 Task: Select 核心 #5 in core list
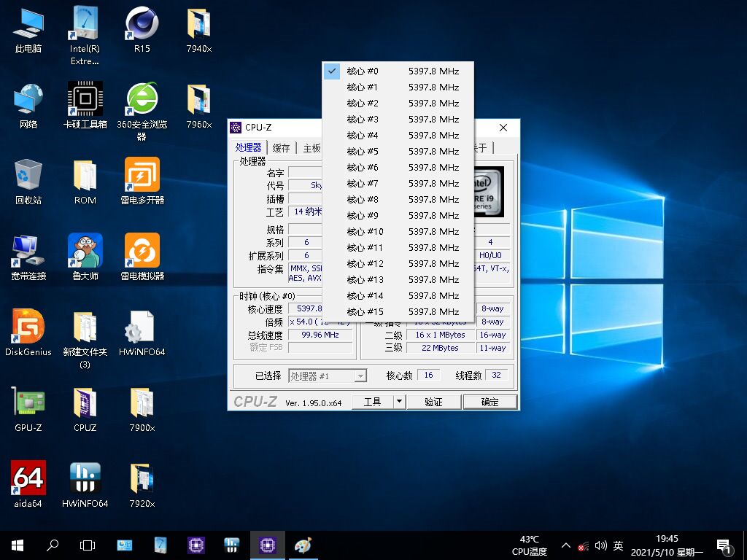coord(398,152)
